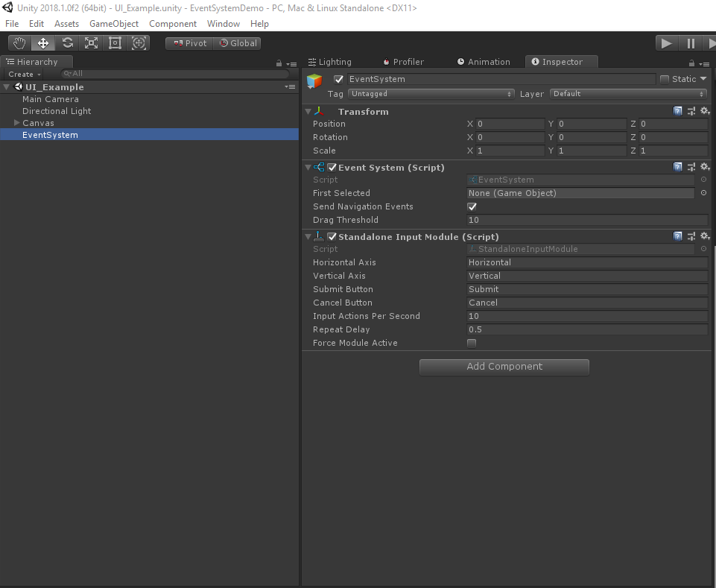Screen dimensions: 716x588
Task: Select the Rotate tool
Action: pyautogui.click(x=66, y=42)
